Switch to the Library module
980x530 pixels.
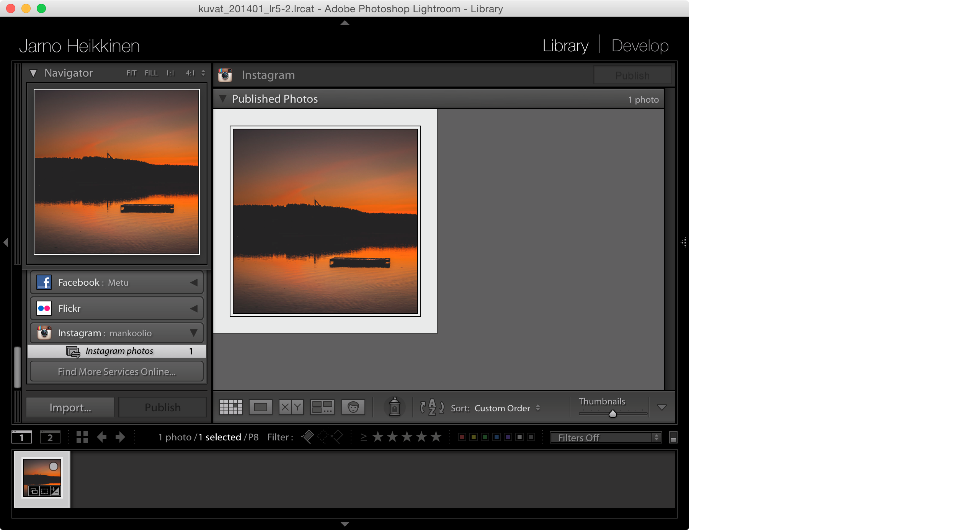(x=565, y=46)
